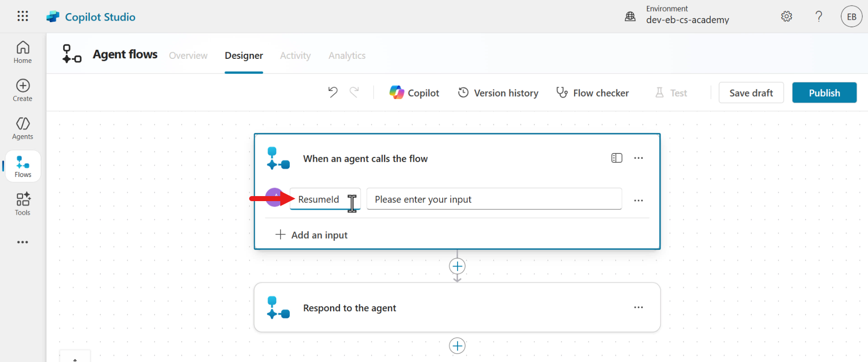
Task: Click the 'Please enter your input' field
Action: click(x=494, y=200)
